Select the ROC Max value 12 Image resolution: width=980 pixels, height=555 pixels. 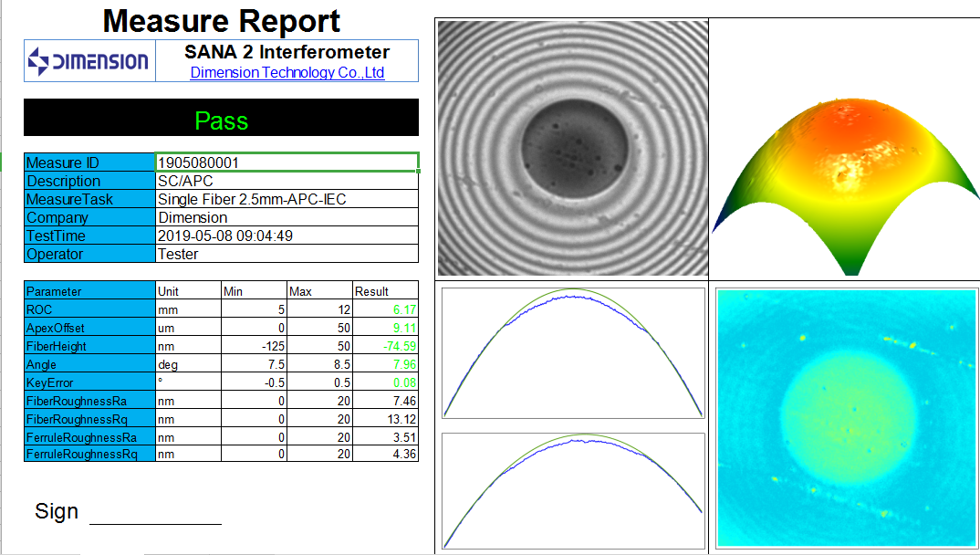click(x=319, y=309)
